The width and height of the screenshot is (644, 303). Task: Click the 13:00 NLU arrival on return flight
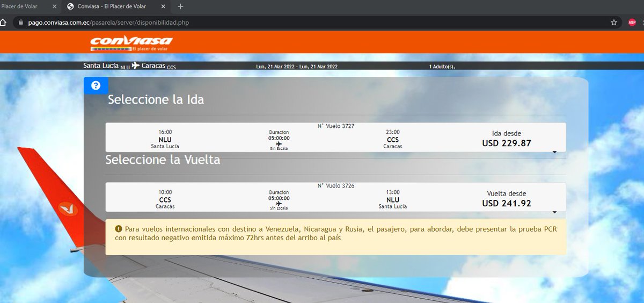[393, 199]
